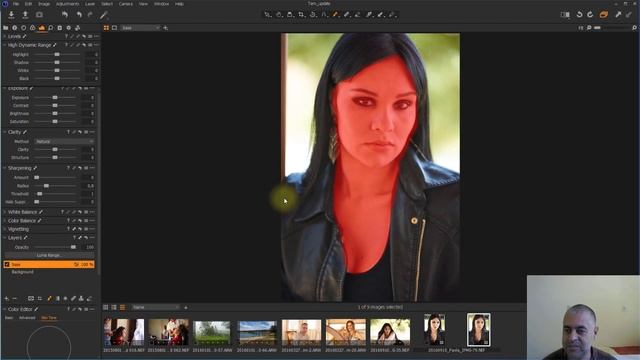Image resolution: width=640 pixels, height=360 pixels.
Task: Collapse the High Dynamic Range panel
Action: (4, 45)
